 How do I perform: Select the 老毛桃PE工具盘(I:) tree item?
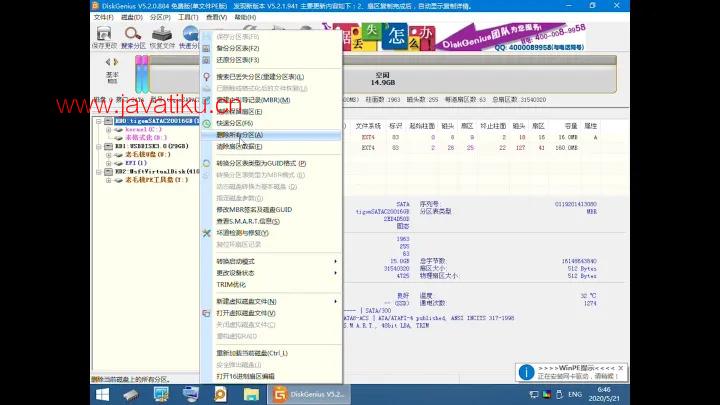tap(157, 180)
